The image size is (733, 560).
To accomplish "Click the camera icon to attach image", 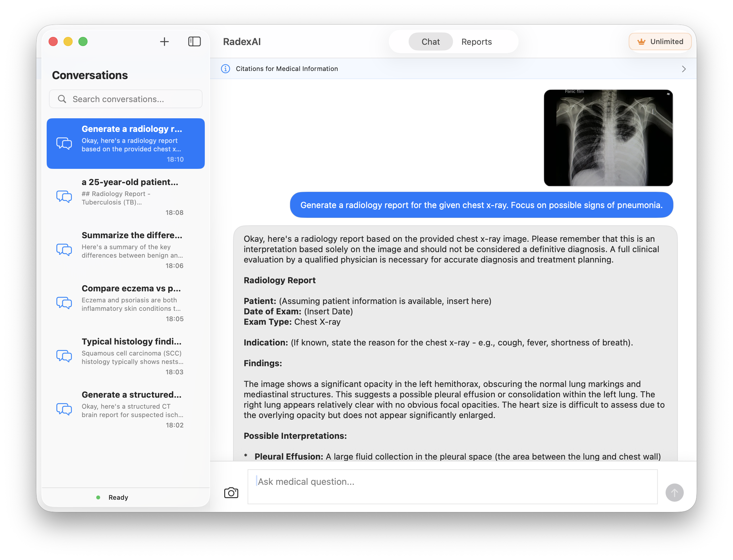I will point(231,493).
